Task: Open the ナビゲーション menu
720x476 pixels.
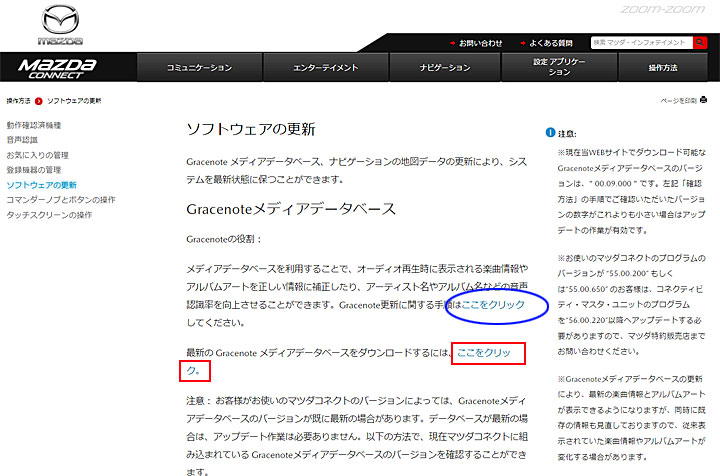Action: click(444, 67)
